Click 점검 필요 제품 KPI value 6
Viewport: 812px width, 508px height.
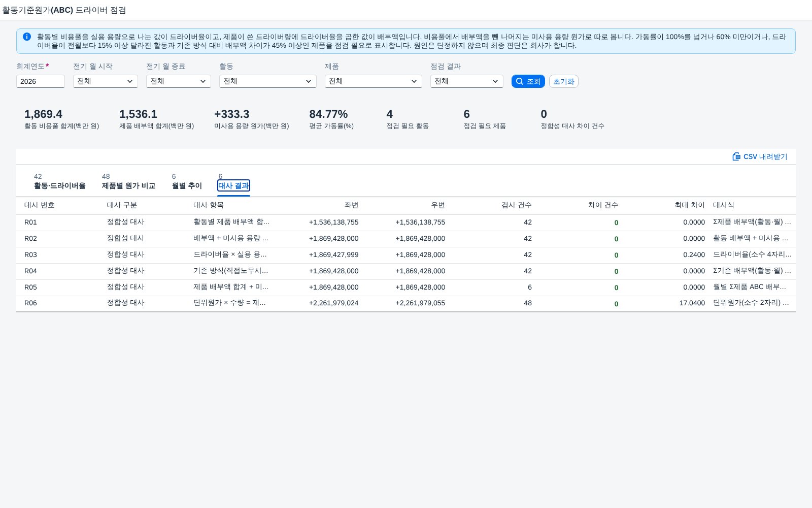pyautogui.click(x=466, y=114)
